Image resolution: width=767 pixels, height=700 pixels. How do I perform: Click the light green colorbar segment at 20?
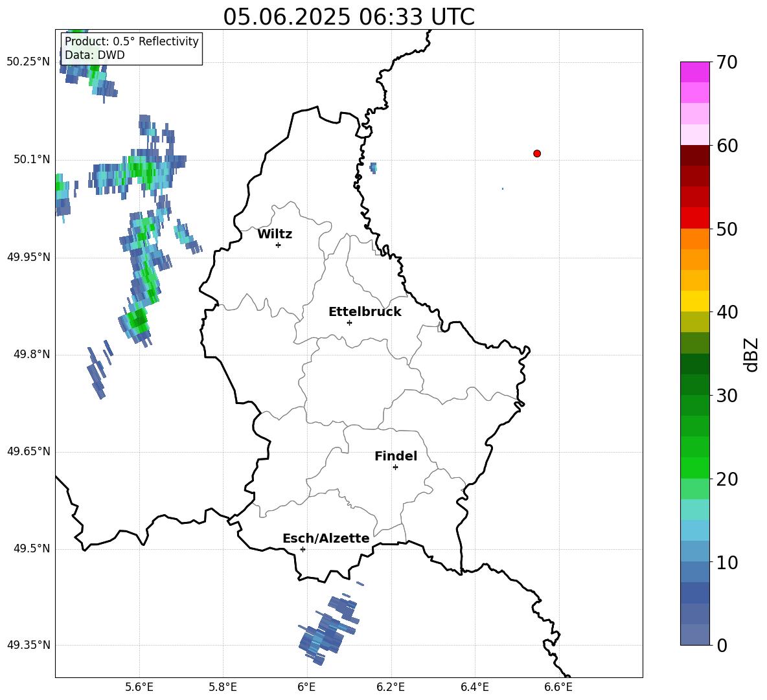click(694, 489)
